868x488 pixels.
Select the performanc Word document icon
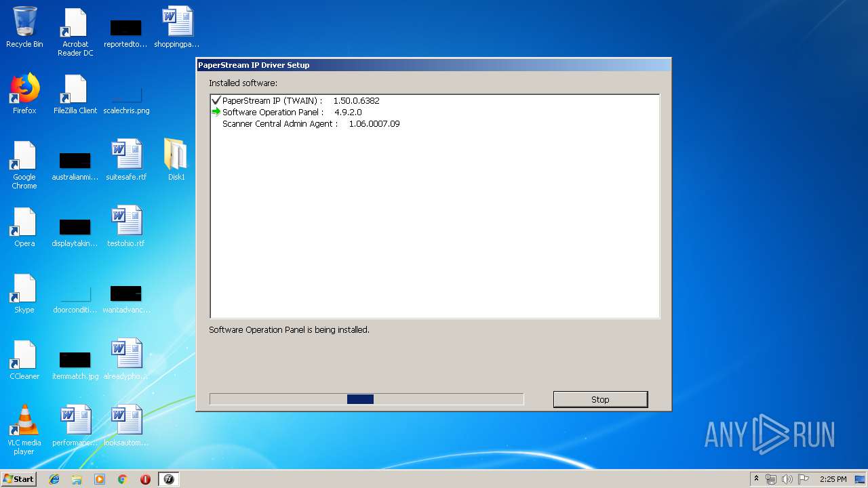coord(75,426)
